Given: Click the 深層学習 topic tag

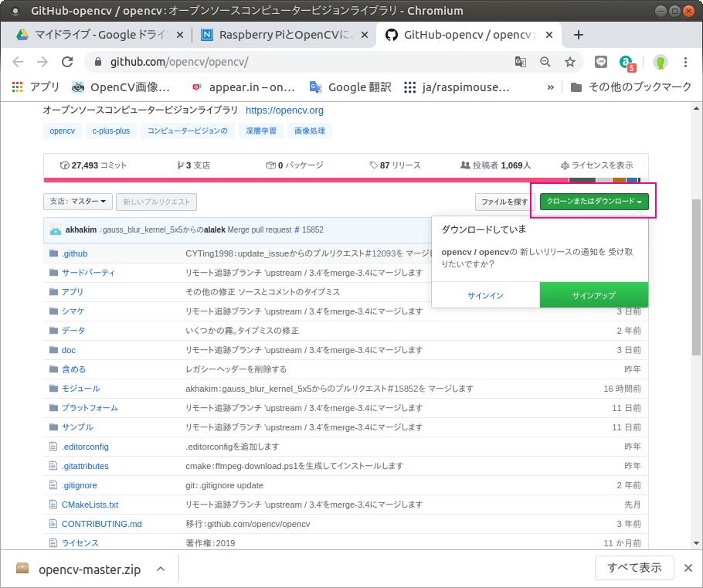Looking at the screenshot, I should point(261,131).
